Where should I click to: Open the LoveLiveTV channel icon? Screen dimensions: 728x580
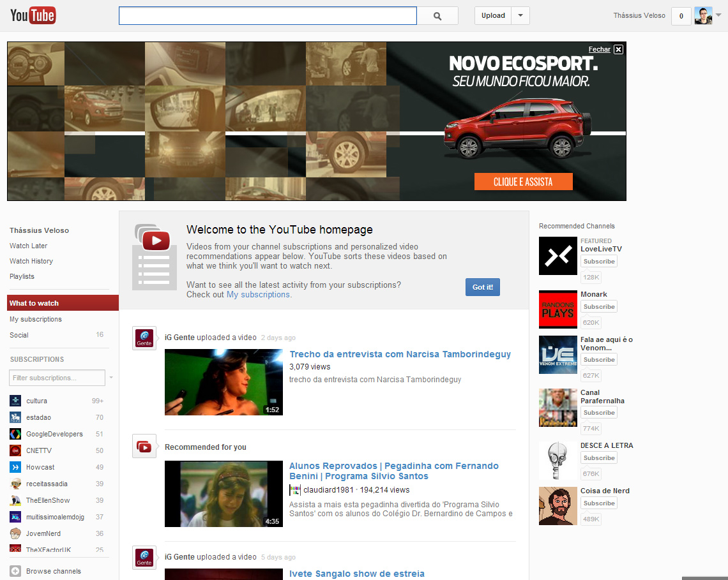point(557,256)
